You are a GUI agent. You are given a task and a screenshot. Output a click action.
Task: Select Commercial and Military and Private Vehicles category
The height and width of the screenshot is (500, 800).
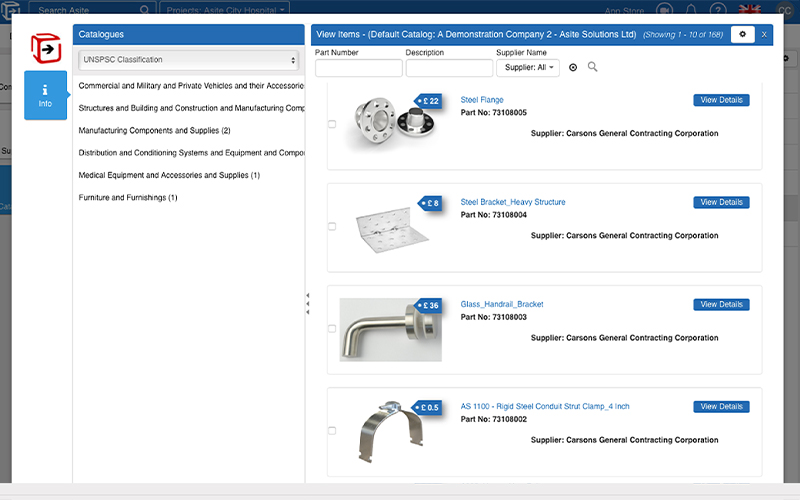pyautogui.click(x=191, y=86)
